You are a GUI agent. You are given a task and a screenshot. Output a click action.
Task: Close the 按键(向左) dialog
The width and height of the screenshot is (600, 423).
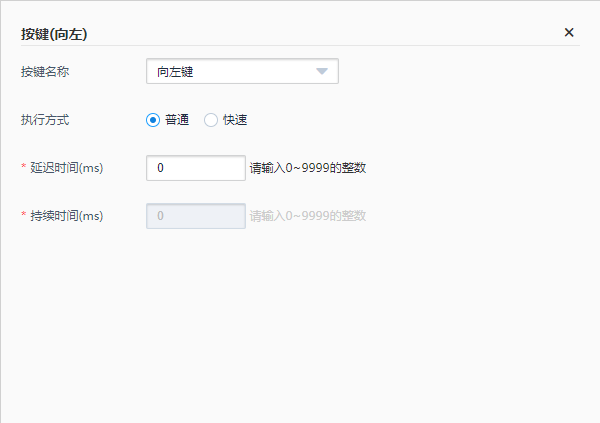click(x=569, y=32)
